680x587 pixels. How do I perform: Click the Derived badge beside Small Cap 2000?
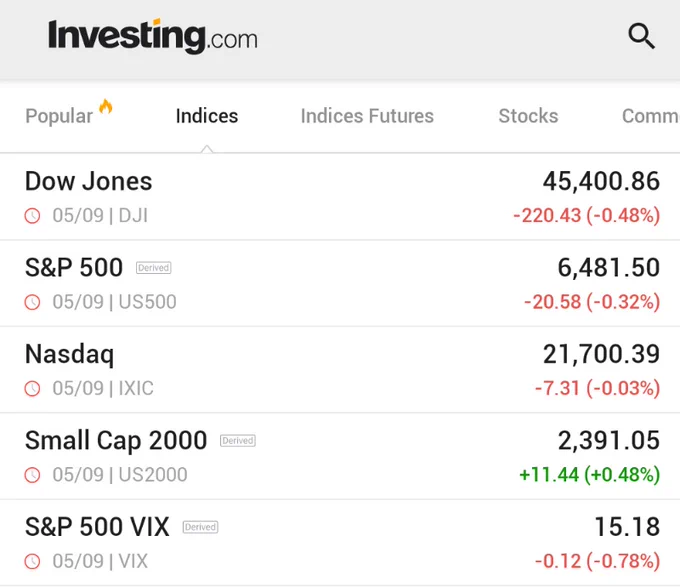(x=238, y=440)
